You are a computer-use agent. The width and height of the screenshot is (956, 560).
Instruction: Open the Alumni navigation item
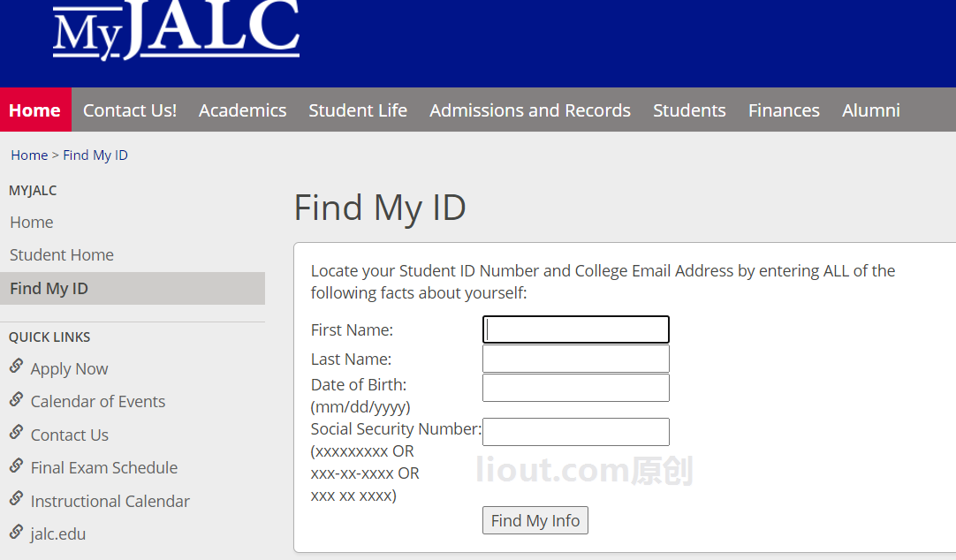[870, 110]
